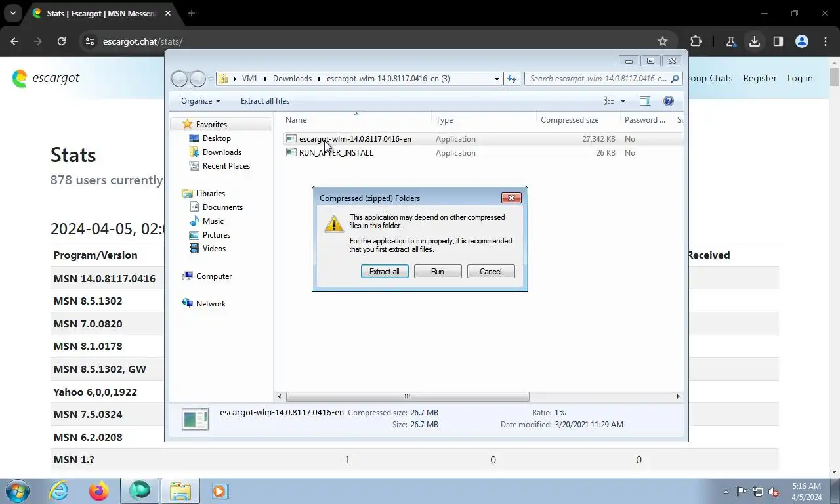Open Chrome extensions puzzle icon
Image resolution: width=840 pixels, height=504 pixels.
[x=696, y=41]
